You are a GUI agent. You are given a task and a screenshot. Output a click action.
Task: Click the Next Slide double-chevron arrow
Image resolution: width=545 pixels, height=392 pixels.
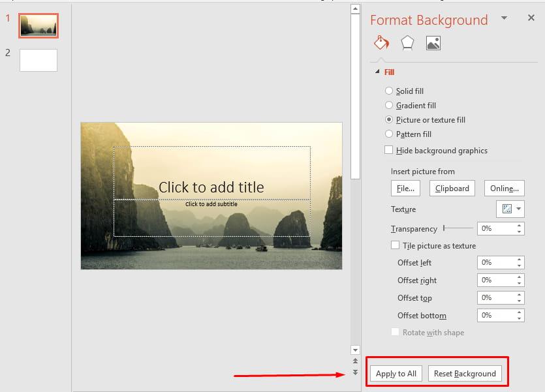click(x=355, y=371)
